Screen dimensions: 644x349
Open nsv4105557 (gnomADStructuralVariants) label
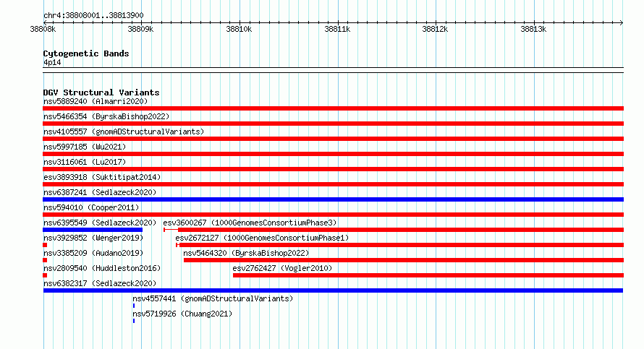[x=124, y=132]
